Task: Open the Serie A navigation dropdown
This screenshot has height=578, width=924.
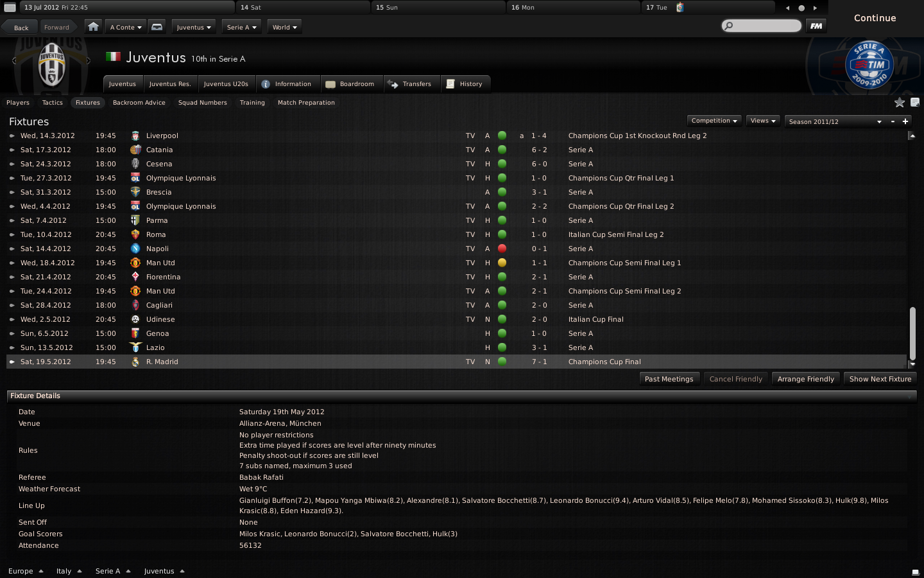Action: pos(241,27)
